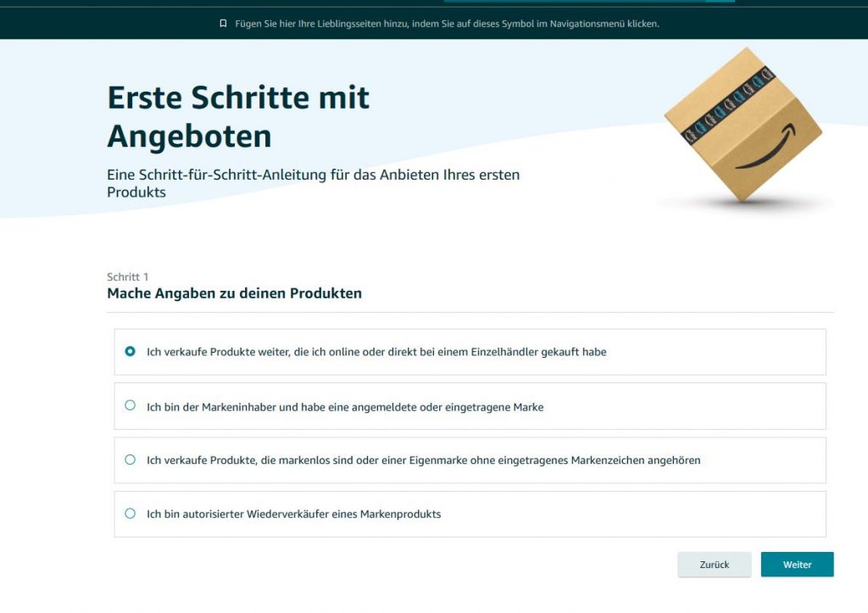The width and height of the screenshot is (868, 613).
Task: Continue with the Weiter button
Action: (x=797, y=565)
